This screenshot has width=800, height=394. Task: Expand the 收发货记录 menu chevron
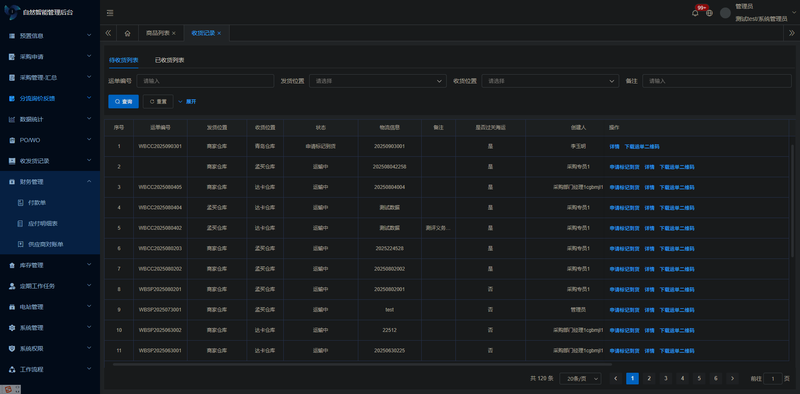coord(89,160)
